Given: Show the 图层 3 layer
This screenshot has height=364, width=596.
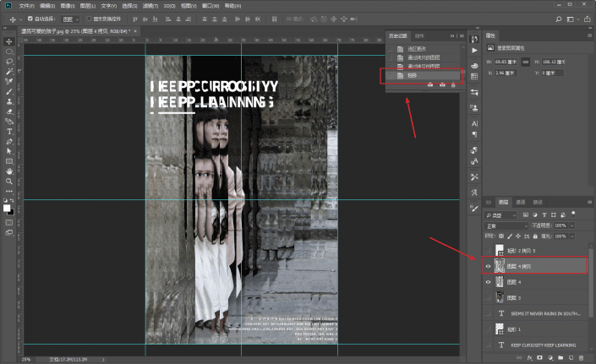Looking at the screenshot, I should [x=488, y=298].
